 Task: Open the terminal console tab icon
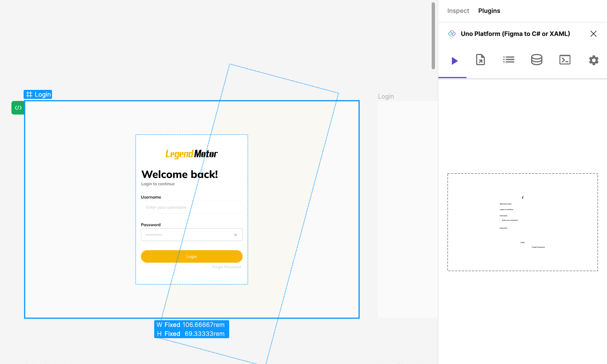(x=565, y=60)
